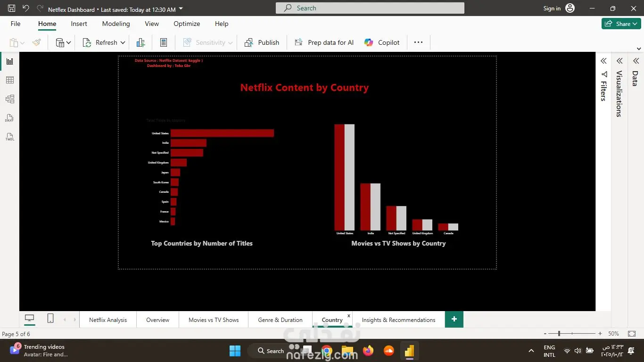Switch to Report view in left sidebar
Screen dimensions: 644x362
[x=9, y=61]
